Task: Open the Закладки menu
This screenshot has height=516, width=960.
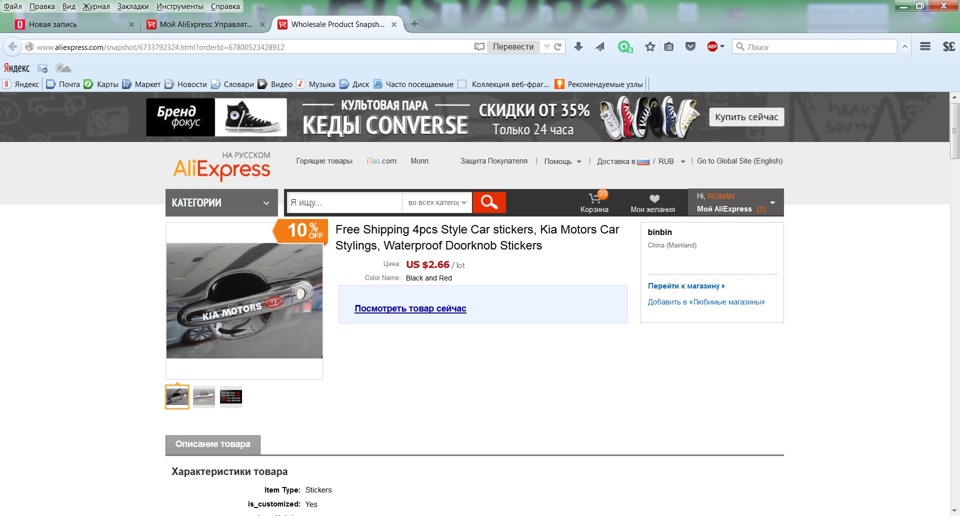Action: click(133, 6)
